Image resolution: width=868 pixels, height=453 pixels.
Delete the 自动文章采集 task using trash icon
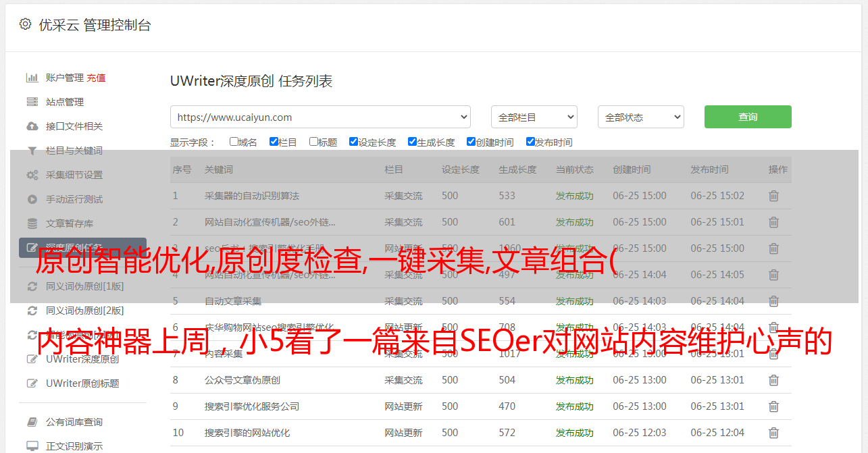click(773, 301)
